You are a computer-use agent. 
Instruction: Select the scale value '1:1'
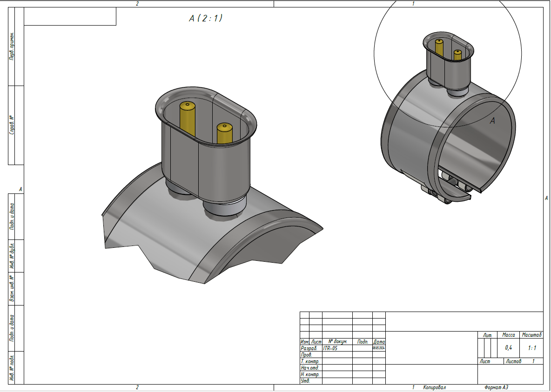[531, 348]
